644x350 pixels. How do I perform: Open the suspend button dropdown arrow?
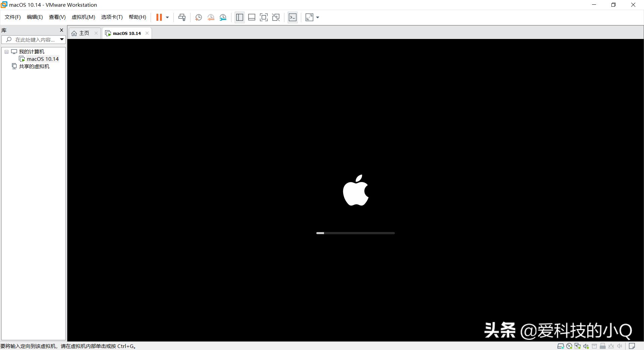coord(167,17)
